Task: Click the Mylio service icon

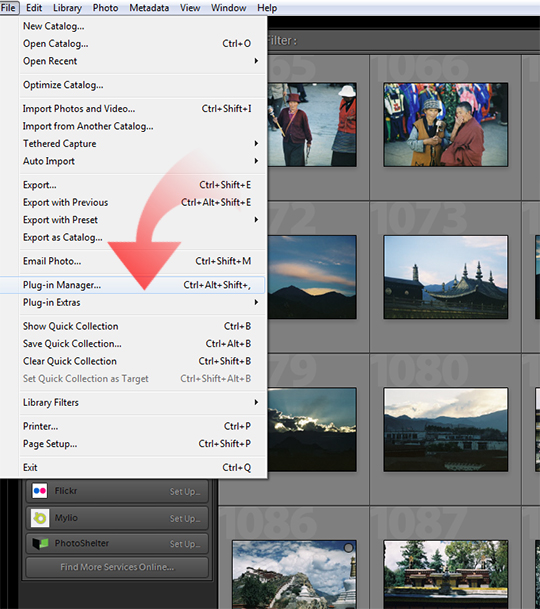Action: [40, 518]
